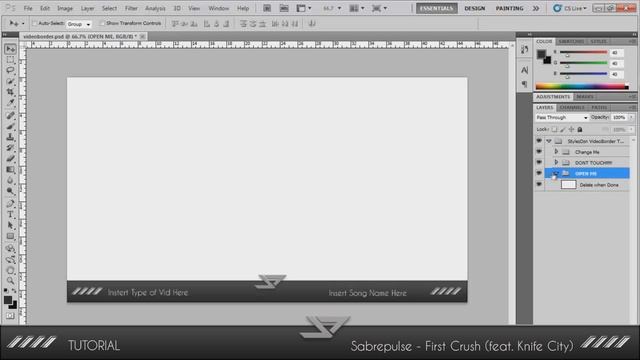Select the Spot Healing Brush tool

point(10,116)
